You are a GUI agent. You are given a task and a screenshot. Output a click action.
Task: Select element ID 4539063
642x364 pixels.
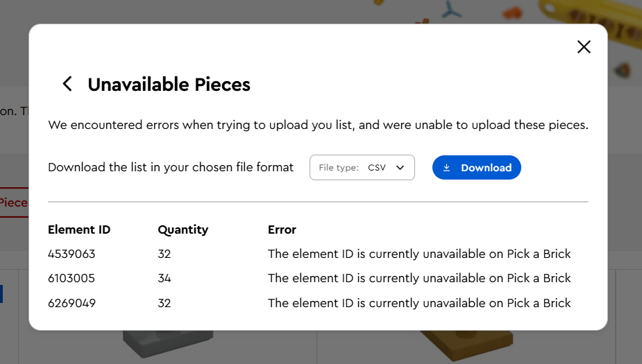point(71,254)
